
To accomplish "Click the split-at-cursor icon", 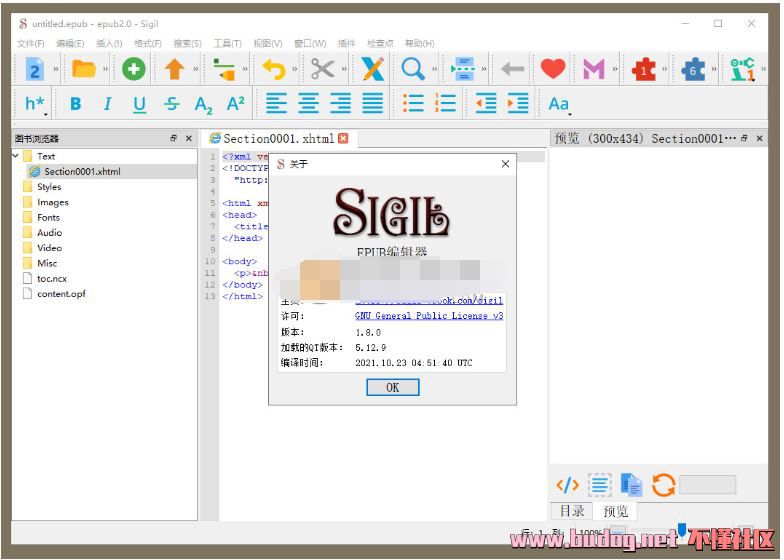I will [464, 69].
